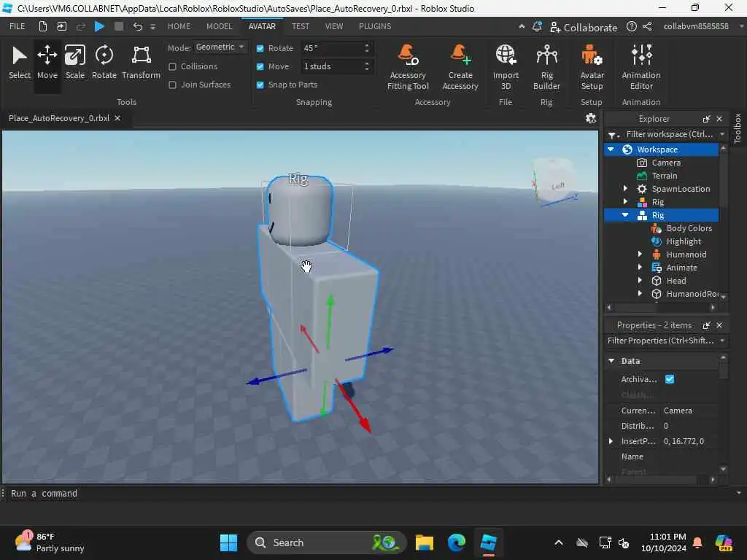Redo the last action
The height and width of the screenshot is (560, 747).
pos(80,26)
